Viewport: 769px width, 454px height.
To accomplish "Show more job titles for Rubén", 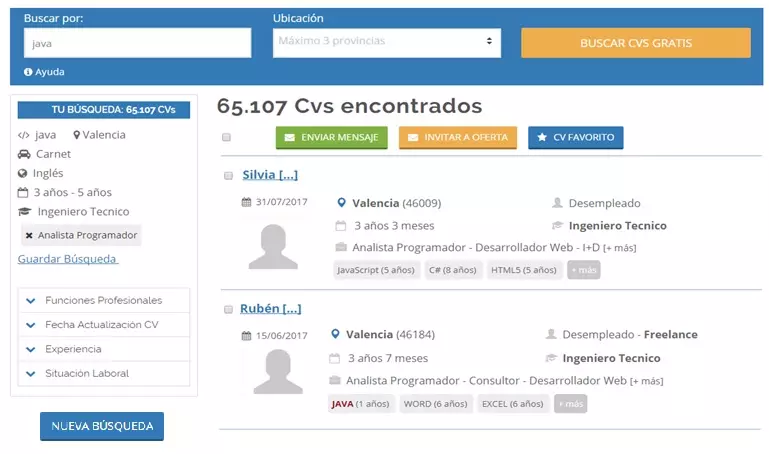I will click(x=646, y=381).
